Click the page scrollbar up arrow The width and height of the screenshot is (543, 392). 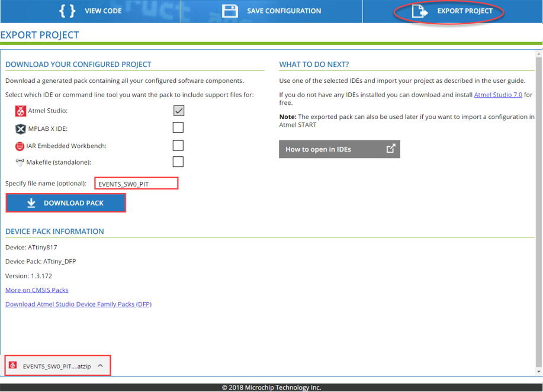(538, 54)
